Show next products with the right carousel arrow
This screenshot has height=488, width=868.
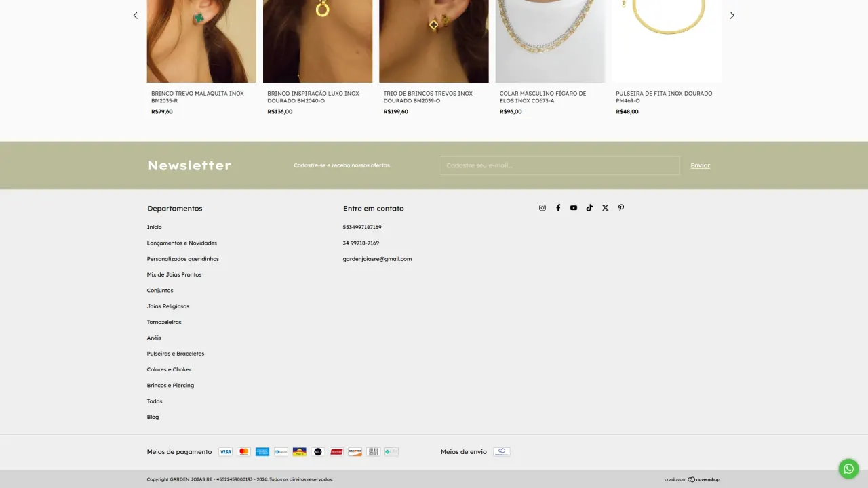(732, 15)
